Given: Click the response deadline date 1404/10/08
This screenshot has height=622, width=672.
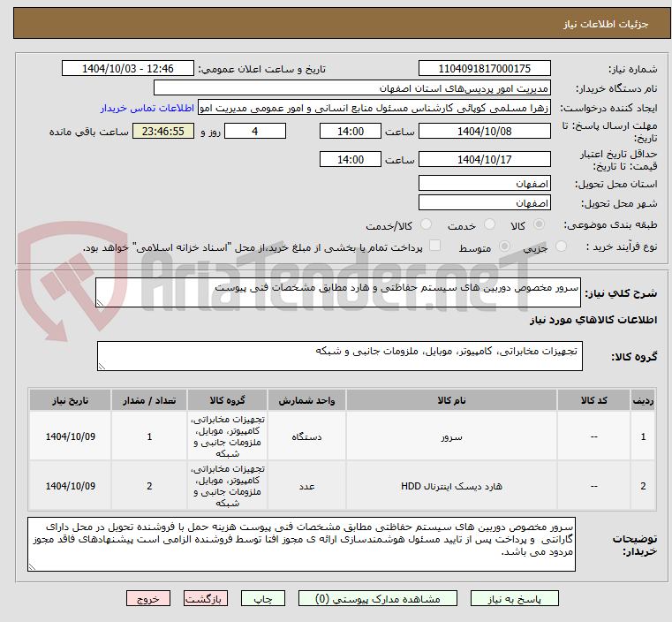Looking at the screenshot, I should (484, 131).
